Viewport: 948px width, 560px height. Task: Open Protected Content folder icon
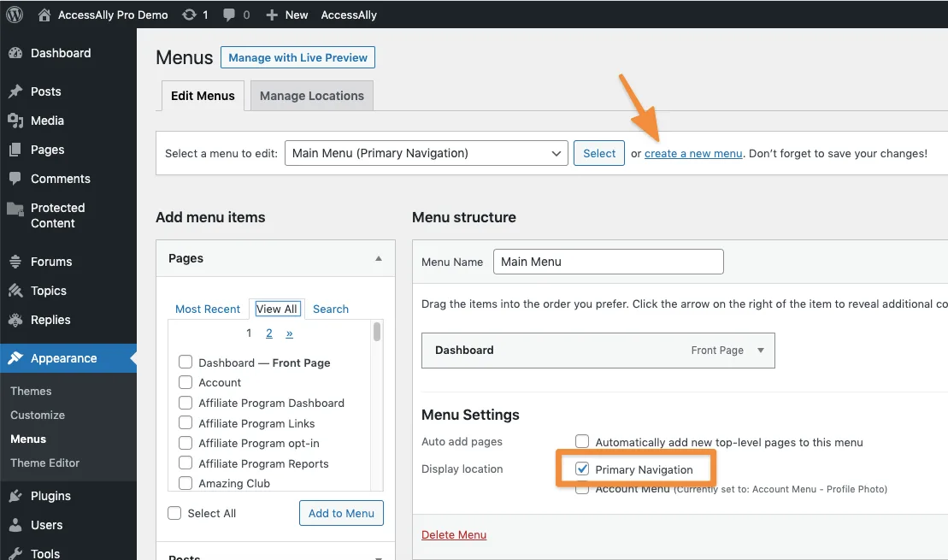[15, 209]
